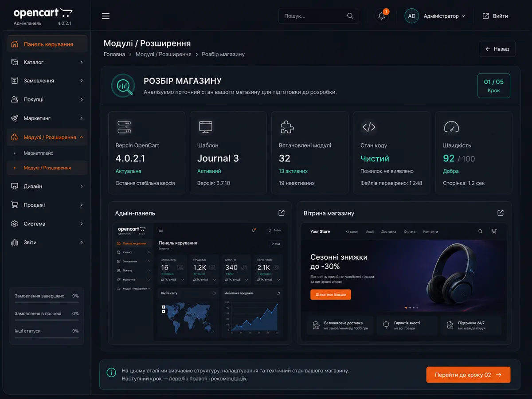532x399 pixels.
Task: Follow Модулі / Розширення breadcrumb link
Action: pos(164,54)
